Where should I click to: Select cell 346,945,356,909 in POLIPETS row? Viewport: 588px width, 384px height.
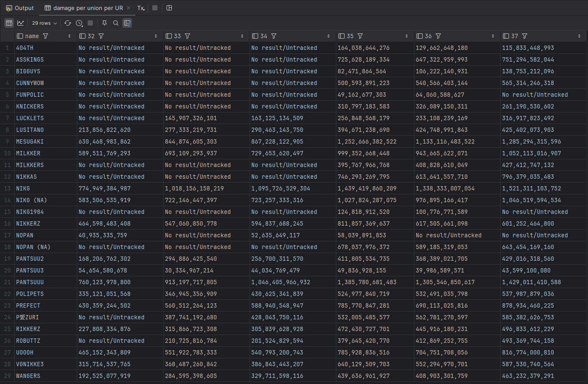207,294
